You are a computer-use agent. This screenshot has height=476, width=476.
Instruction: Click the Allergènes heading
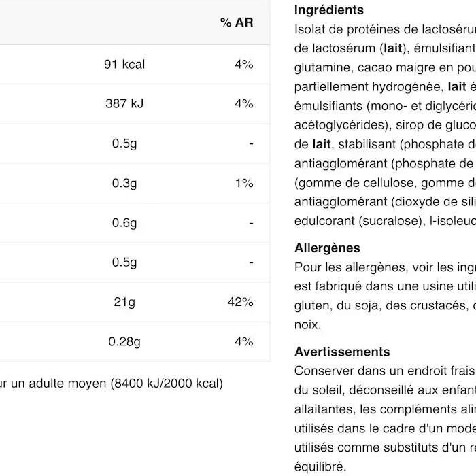coord(328,248)
